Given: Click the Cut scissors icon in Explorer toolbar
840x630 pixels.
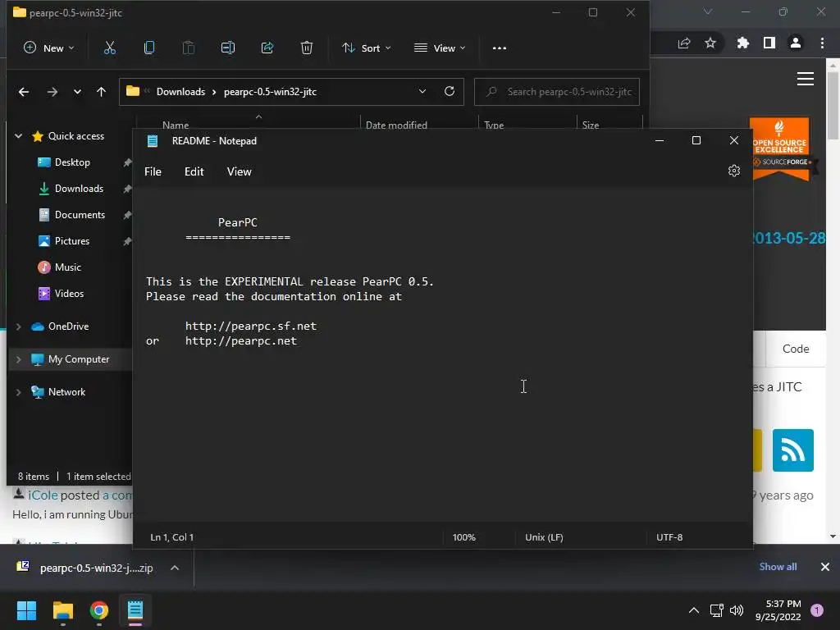Looking at the screenshot, I should point(110,48).
